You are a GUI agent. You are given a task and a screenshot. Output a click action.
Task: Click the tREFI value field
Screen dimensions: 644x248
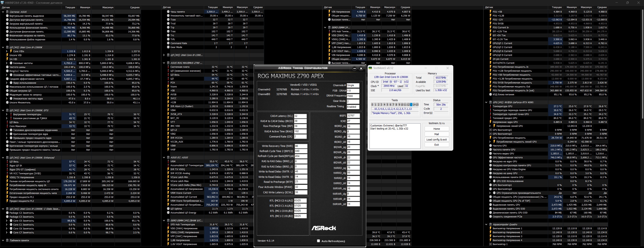point(353,116)
